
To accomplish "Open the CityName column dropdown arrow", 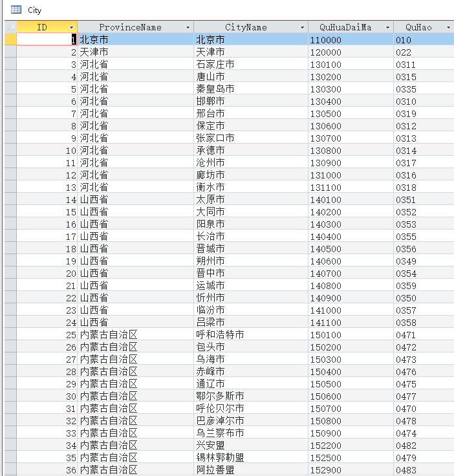I will (x=302, y=27).
